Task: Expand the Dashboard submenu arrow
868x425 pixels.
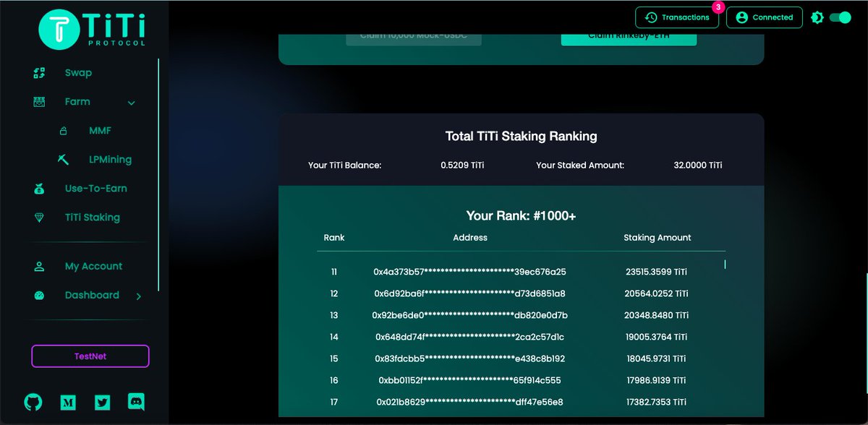Action: [x=138, y=296]
